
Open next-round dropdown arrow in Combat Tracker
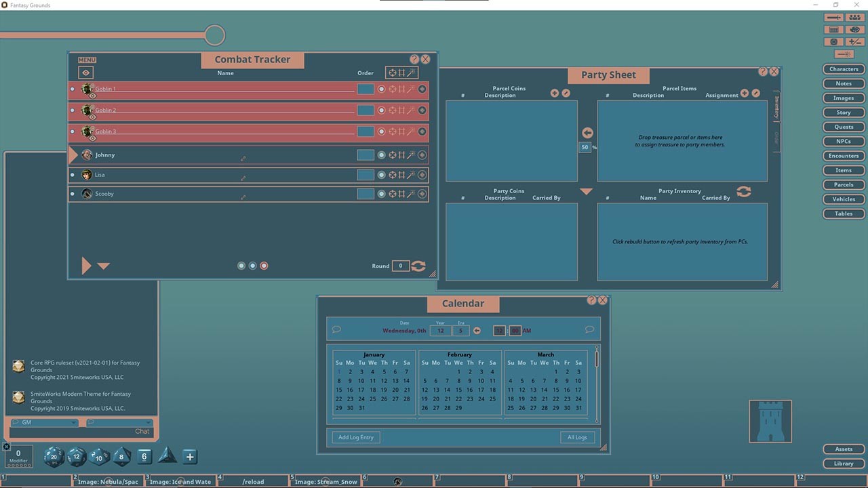[x=103, y=266]
